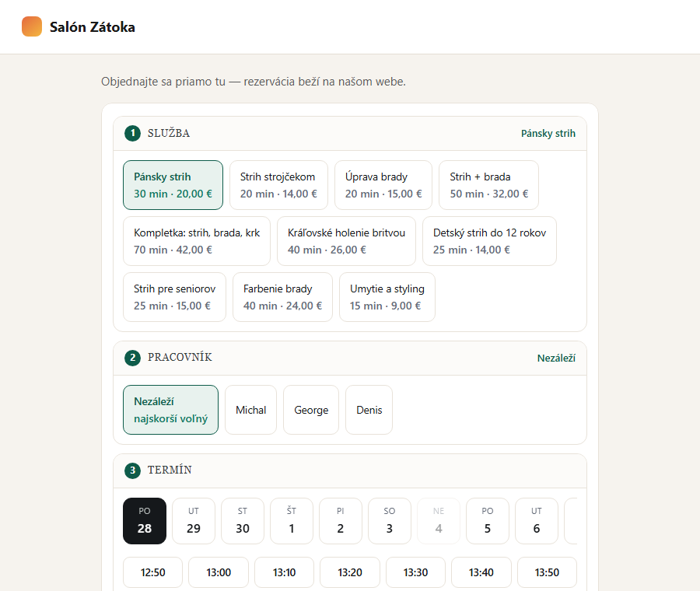Pick Wednesday the 30th date
Image resolution: width=700 pixels, height=591 pixels.
click(243, 521)
